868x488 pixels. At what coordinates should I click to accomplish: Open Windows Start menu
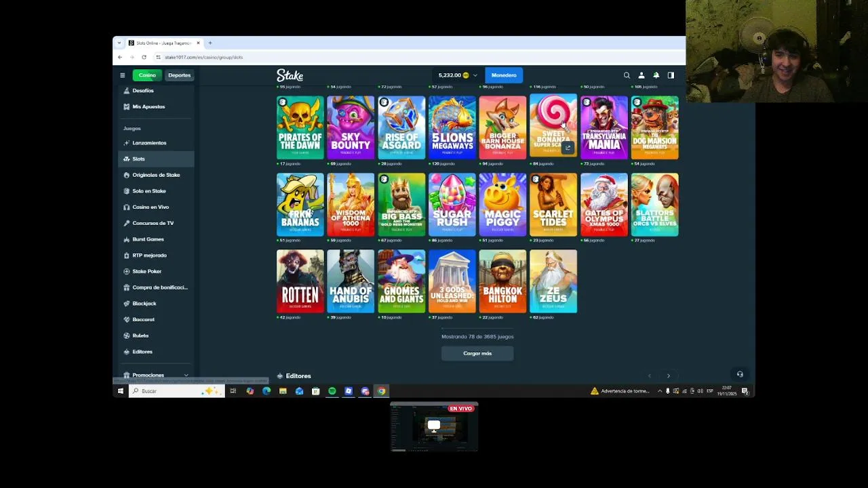[121, 391]
